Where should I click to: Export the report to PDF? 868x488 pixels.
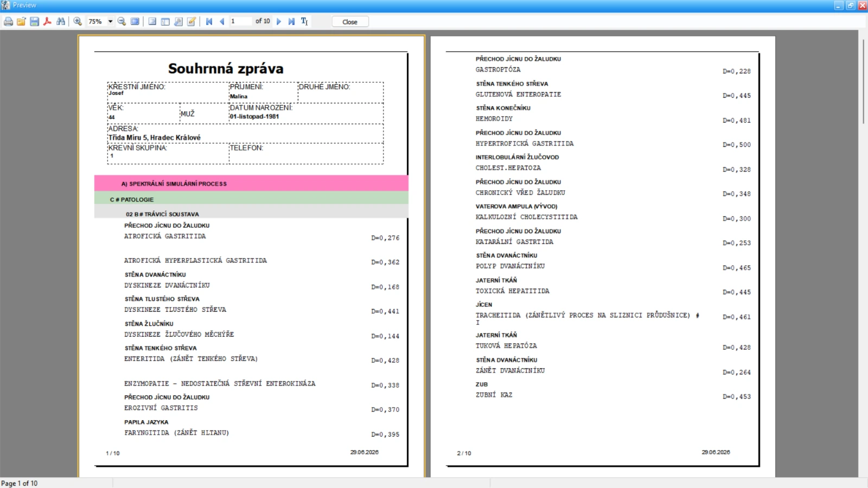47,22
